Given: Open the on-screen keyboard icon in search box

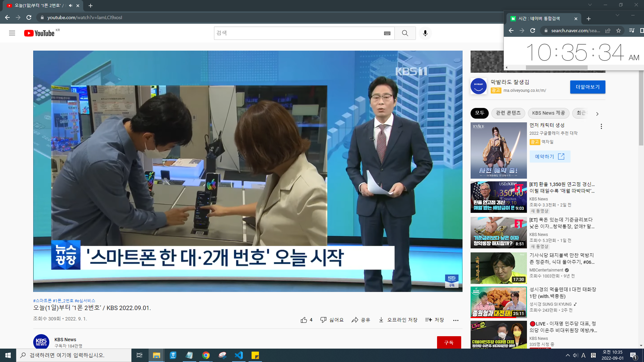Looking at the screenshot, I should pyautogui.click(x=387, y=33).
